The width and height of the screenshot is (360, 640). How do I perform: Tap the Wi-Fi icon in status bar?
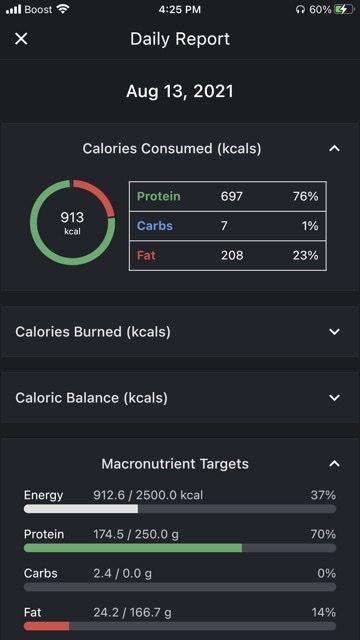(63, 9)
